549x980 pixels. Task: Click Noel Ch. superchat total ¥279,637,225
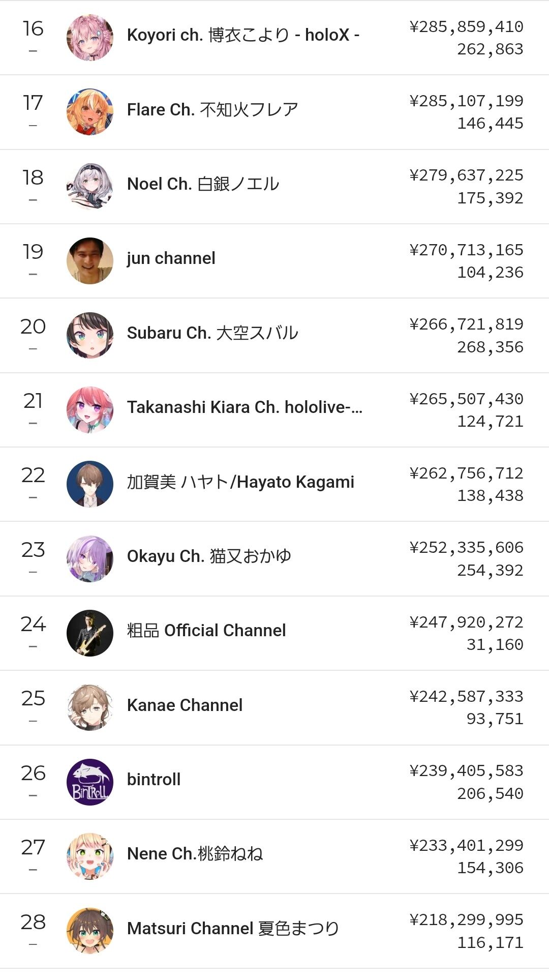pos(466,175)
